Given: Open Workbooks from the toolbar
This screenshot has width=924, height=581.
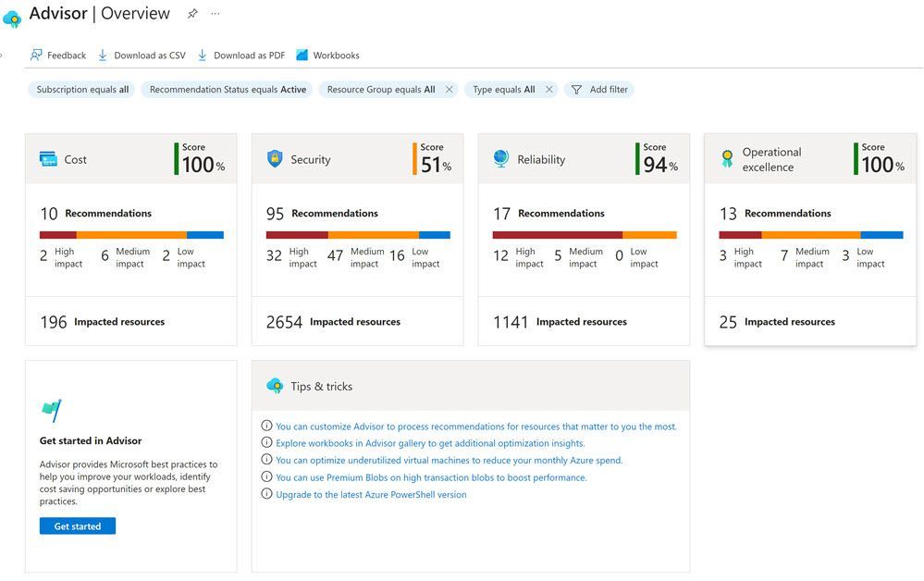Looking at the screenshot, I should point(327,56).
